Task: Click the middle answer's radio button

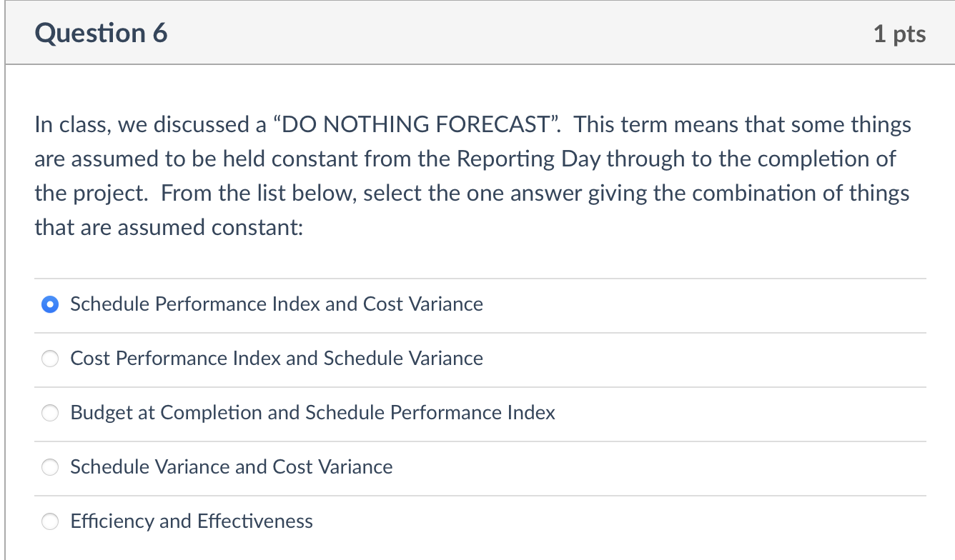Action: pyautogui.click(x=50, y=413)
